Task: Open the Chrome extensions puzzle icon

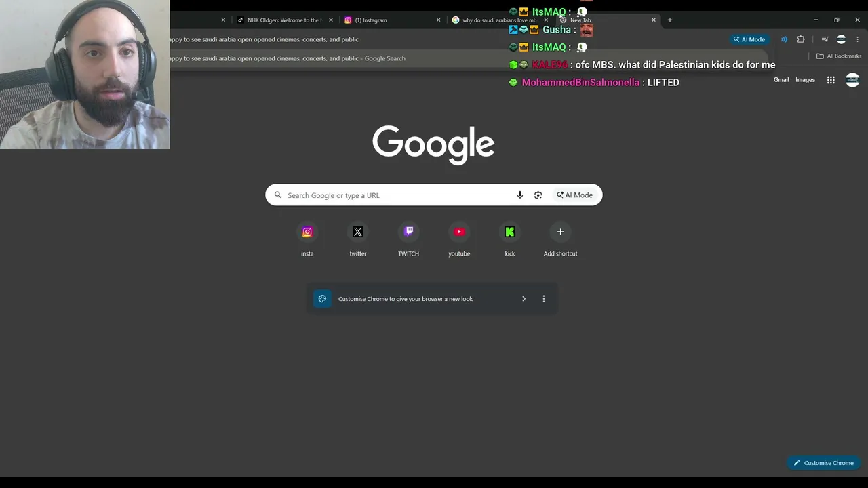Action: point(801,39)
